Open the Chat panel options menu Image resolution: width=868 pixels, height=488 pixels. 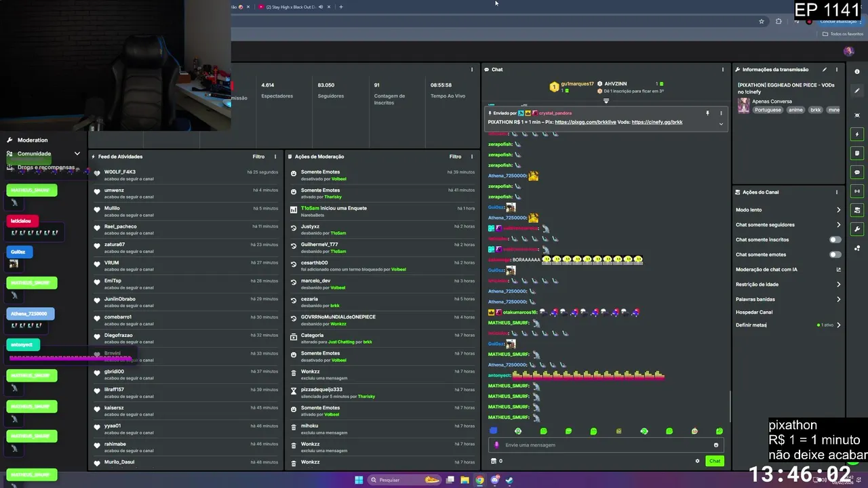click(723, 69)
